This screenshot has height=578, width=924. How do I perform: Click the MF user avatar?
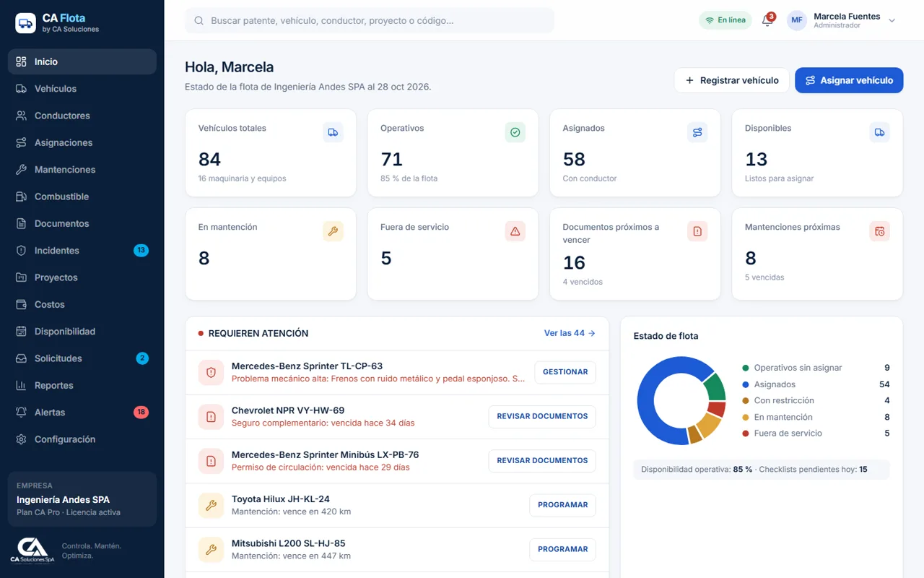pos(797,20)
